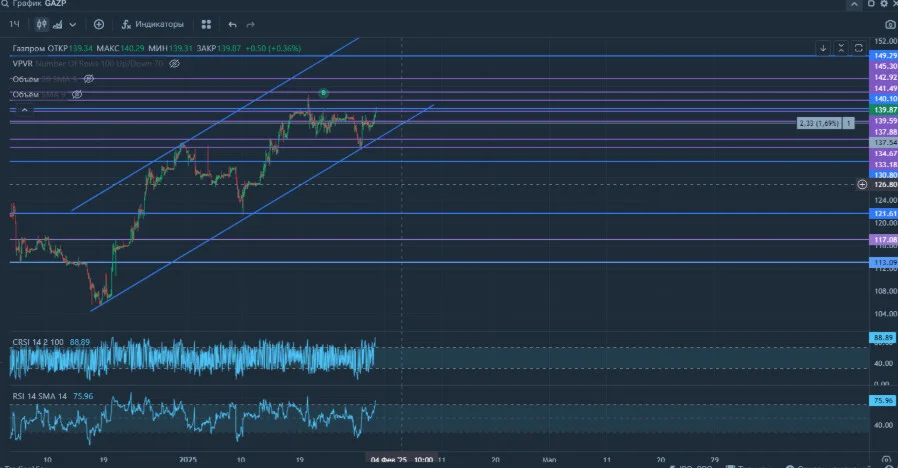Click the 117.08 price level label
Image resolution: width=898 pixels, height=468 pixels.
point(884,239)
